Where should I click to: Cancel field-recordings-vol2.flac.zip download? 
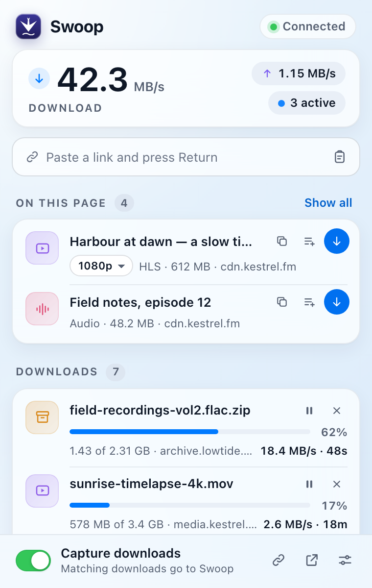tap(337, 411)
